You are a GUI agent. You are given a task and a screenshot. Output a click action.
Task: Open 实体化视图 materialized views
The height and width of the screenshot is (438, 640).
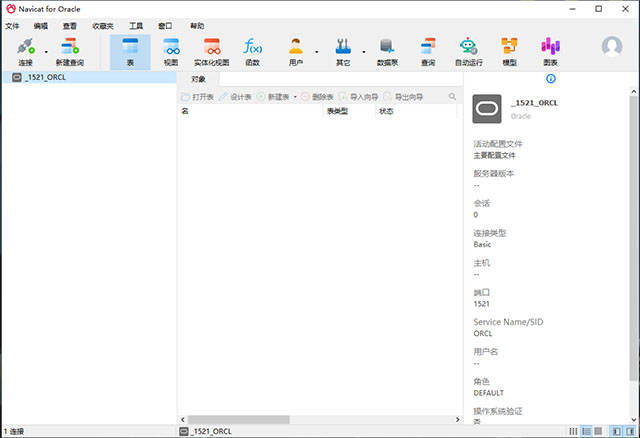[212, 52]
